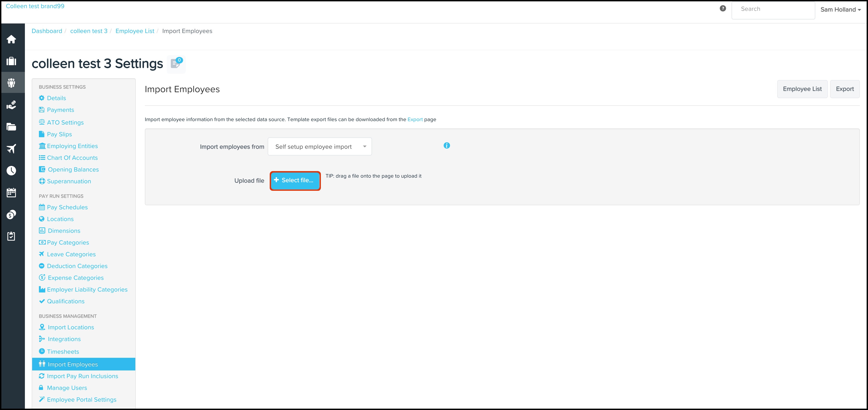Expand the Import employees from dropdown
Viewport: 868px width, 410px height.
pos(320,147)
